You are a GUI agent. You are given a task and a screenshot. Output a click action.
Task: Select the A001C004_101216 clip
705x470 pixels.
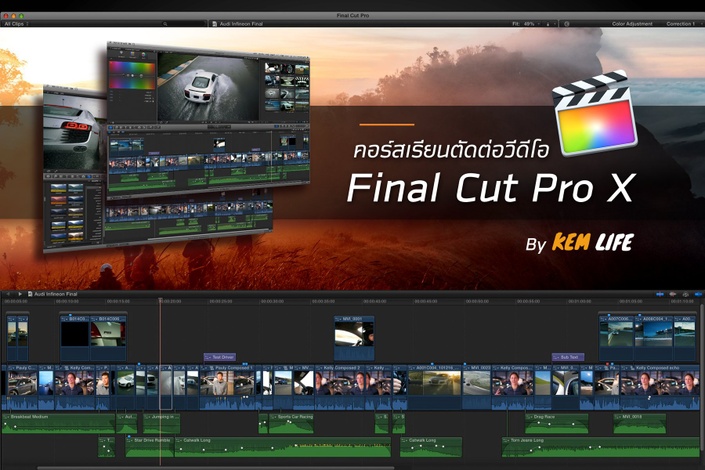pos(435,387)
